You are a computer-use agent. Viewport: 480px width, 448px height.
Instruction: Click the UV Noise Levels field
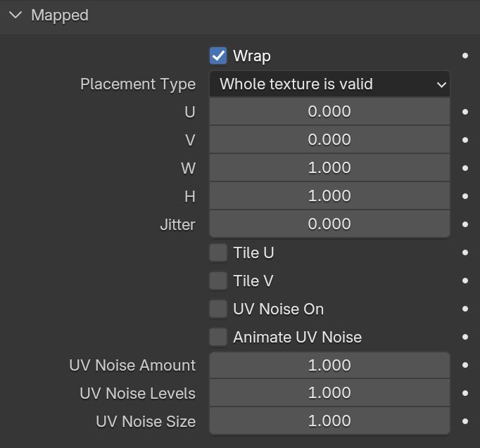tap(329, 393)
